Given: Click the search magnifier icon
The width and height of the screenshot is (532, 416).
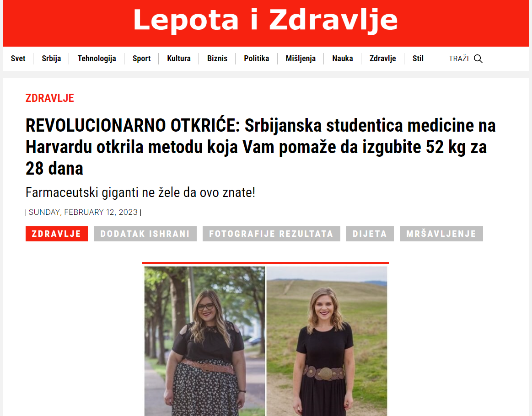Looking at the screenshot, I should 478,59.
